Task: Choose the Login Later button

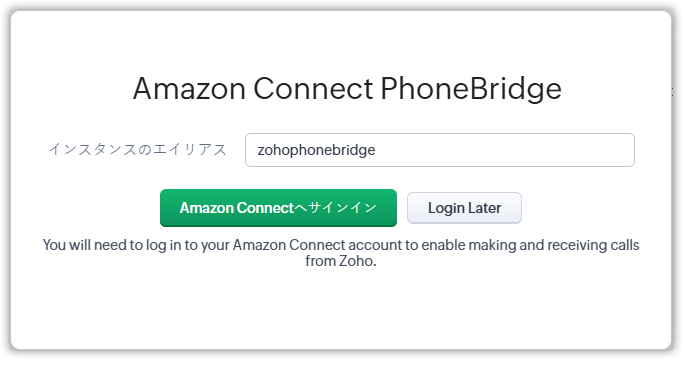Action: 464,208
